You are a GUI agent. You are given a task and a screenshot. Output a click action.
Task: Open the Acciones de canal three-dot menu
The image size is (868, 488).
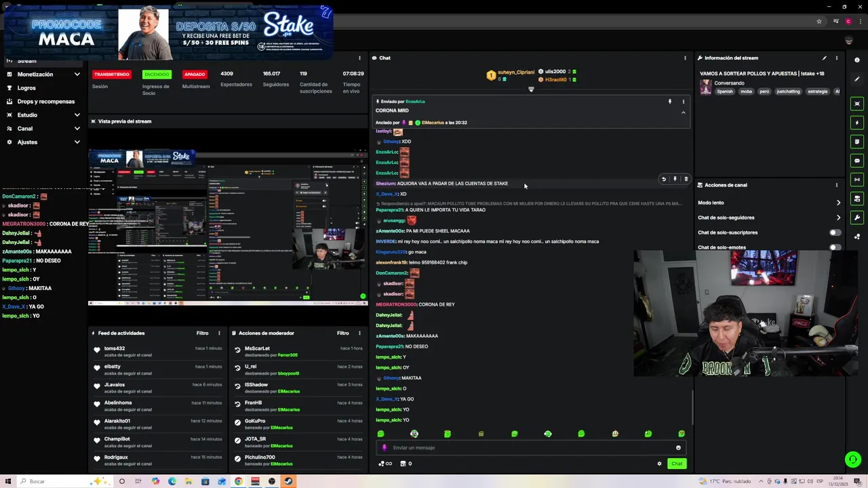(x=836, y=185)
